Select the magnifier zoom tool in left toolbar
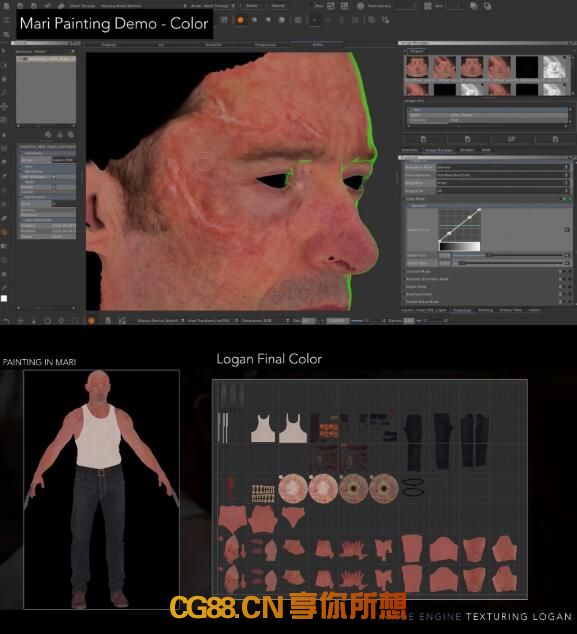The image size is (577, 634). click(4, 93)
